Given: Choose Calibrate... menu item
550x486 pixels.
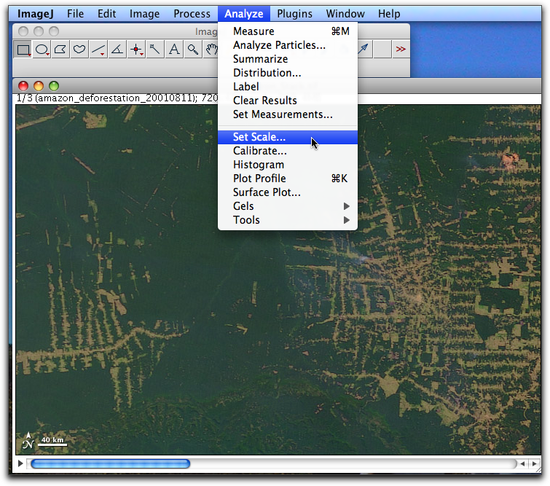Looking at the screenshot, I should 288,151.
